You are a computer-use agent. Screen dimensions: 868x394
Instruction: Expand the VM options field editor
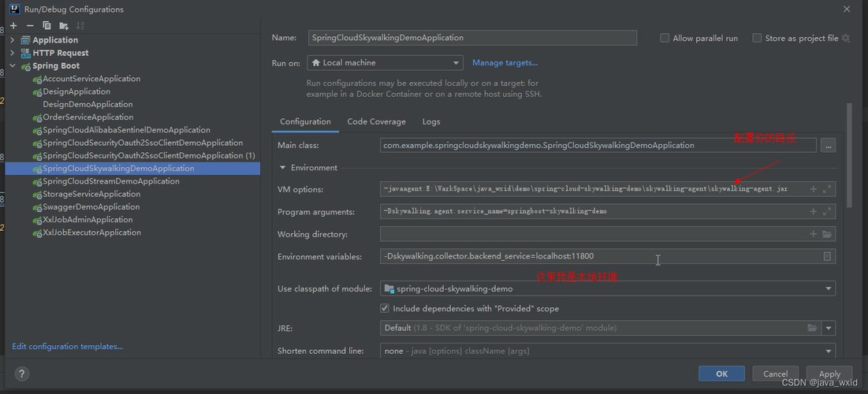pos(827,189)
